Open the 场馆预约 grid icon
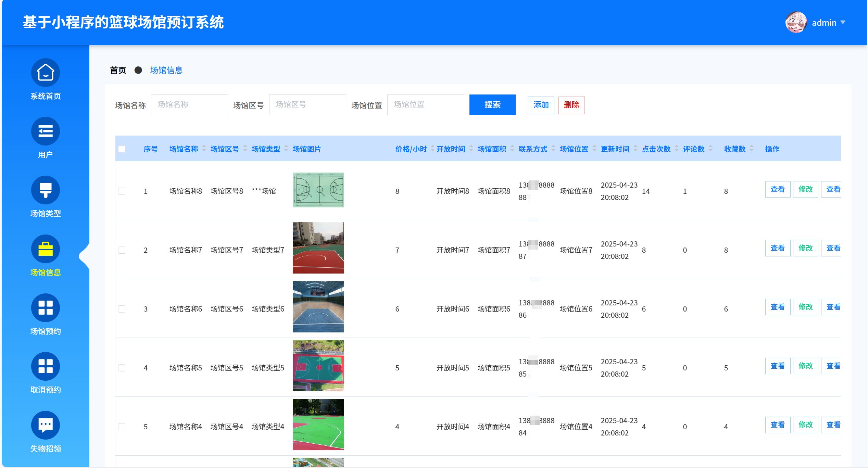The width and height of the screenshot is (868, 468). (x=46, y=308)
